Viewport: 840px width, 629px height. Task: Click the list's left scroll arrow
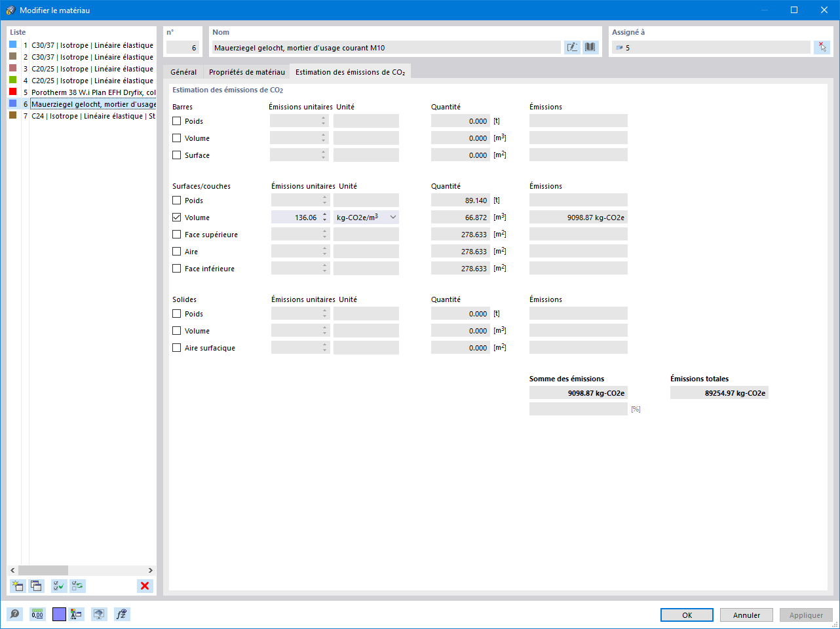(12, 570)
